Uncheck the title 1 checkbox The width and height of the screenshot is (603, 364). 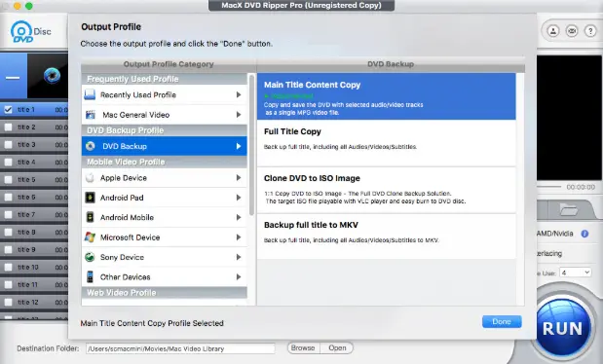pos(8,110)
